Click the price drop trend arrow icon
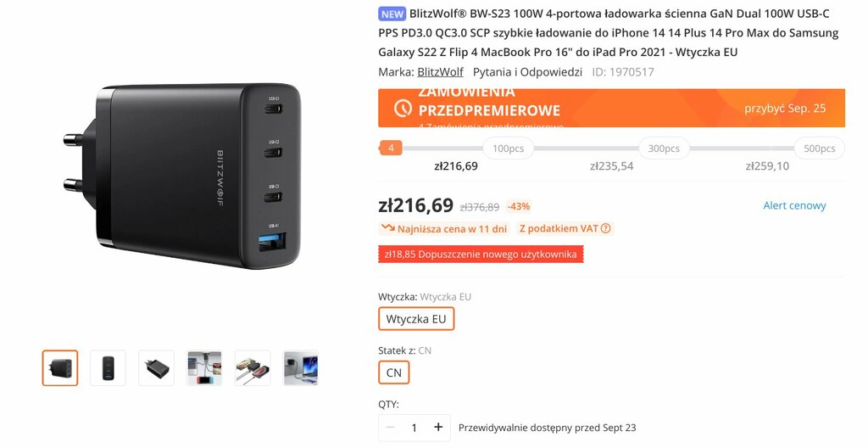Screen dimensions: 868x448 387,228
